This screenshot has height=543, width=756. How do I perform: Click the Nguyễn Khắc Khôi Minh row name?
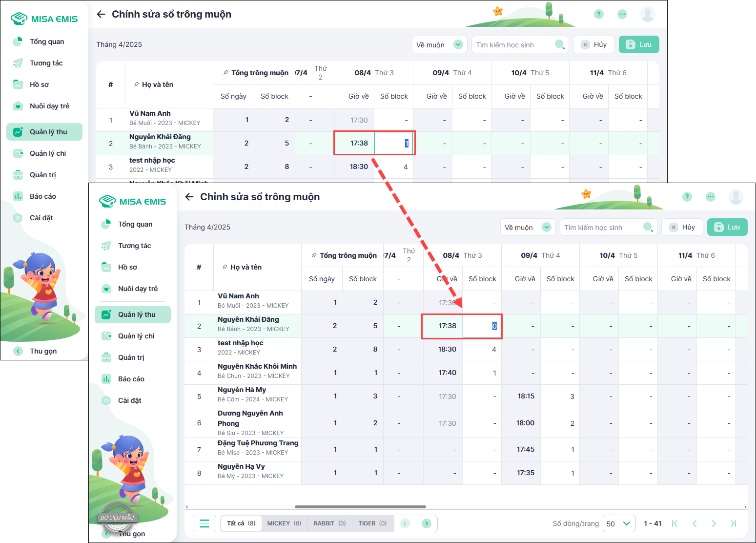point(257,366)
